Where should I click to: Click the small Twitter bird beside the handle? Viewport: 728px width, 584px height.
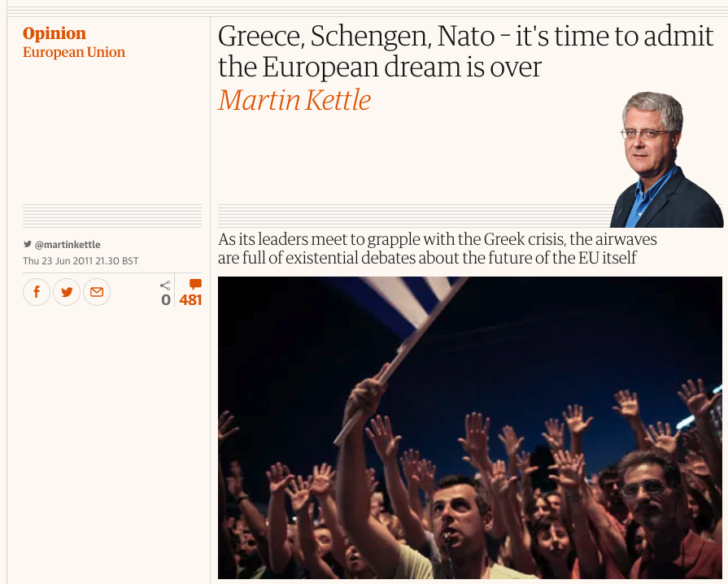[28, 244]
